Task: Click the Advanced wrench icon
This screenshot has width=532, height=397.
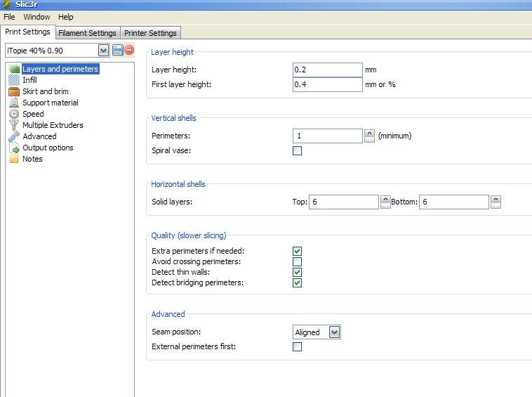Action: [14, 136]
